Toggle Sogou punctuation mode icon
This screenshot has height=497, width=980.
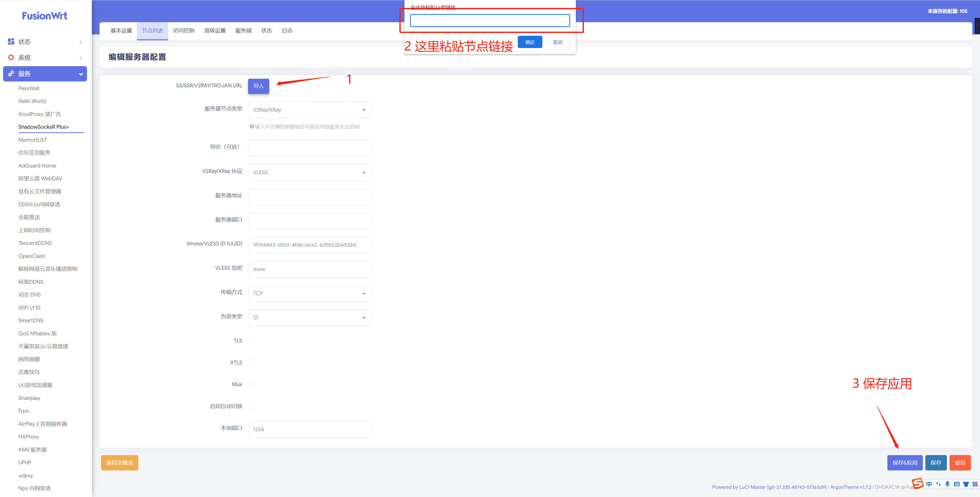click(x=938, y=484)
